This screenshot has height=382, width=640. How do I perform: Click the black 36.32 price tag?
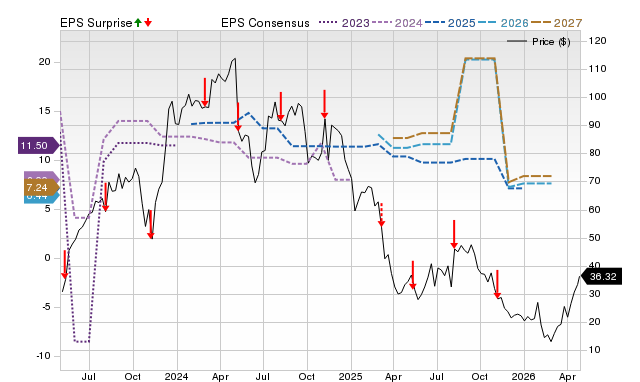pos(601,276)
